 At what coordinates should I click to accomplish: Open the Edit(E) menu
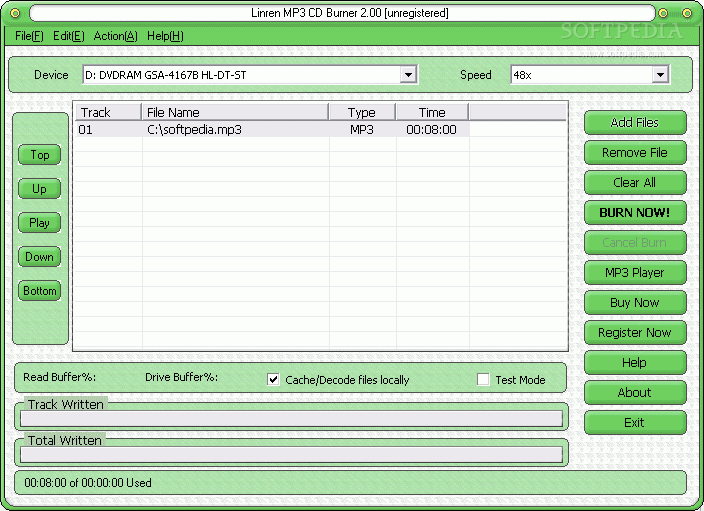(69, 36)
